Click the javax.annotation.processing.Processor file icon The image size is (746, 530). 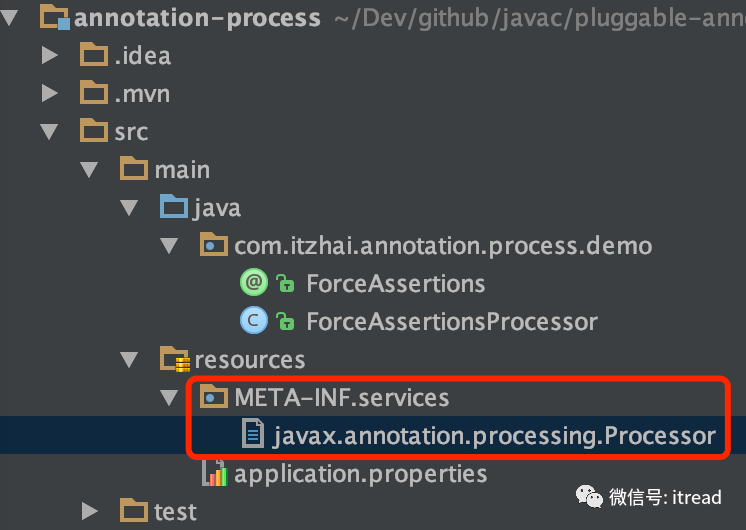(254, 435)
